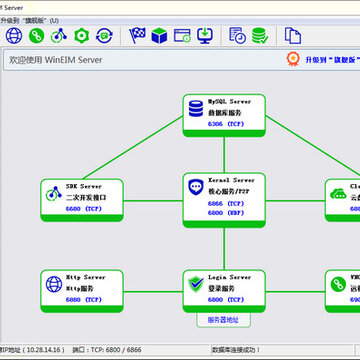Click the green hexagon gear toolbar icon

[x=82, y=36]
